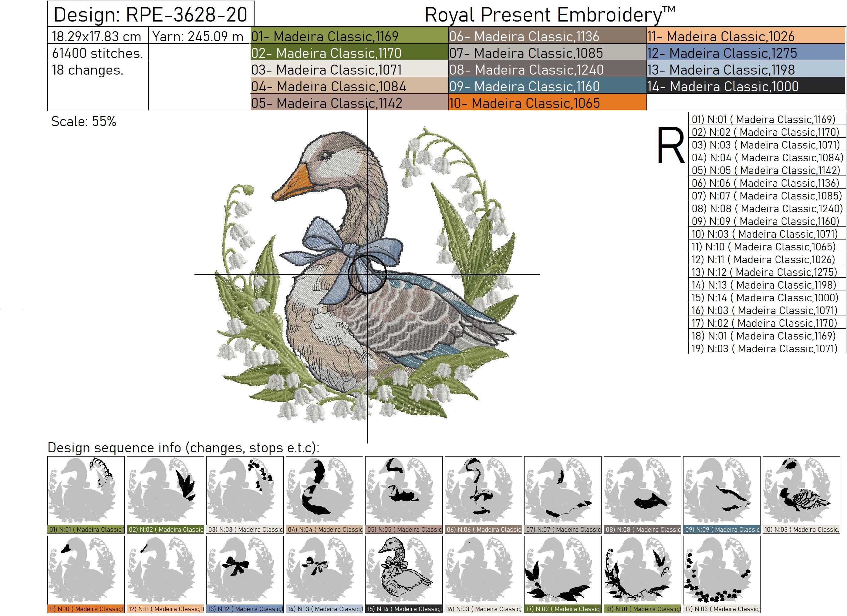Screen dimensions: 847x616
Task: Select sequence thumbnail 05) N:05
Action: click(404, 495)
